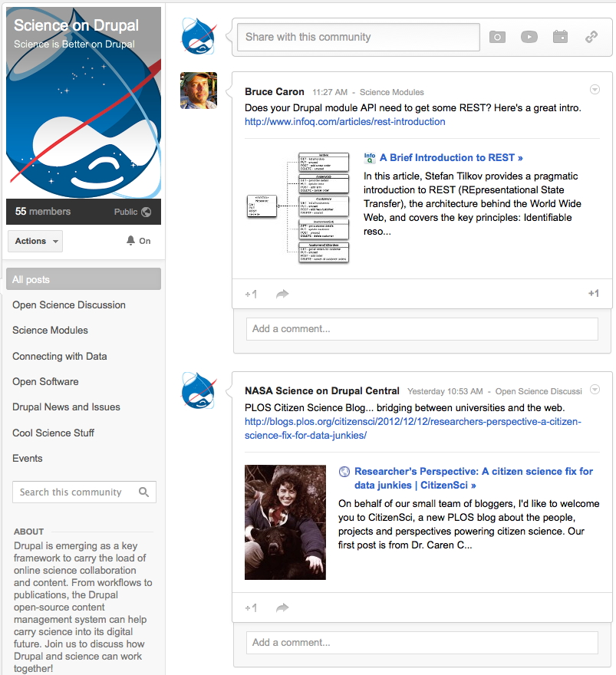Viewport: 616px width, 675px height.
Task: Open options menu on Bruce Caron's post
Action: click(595, 89)
